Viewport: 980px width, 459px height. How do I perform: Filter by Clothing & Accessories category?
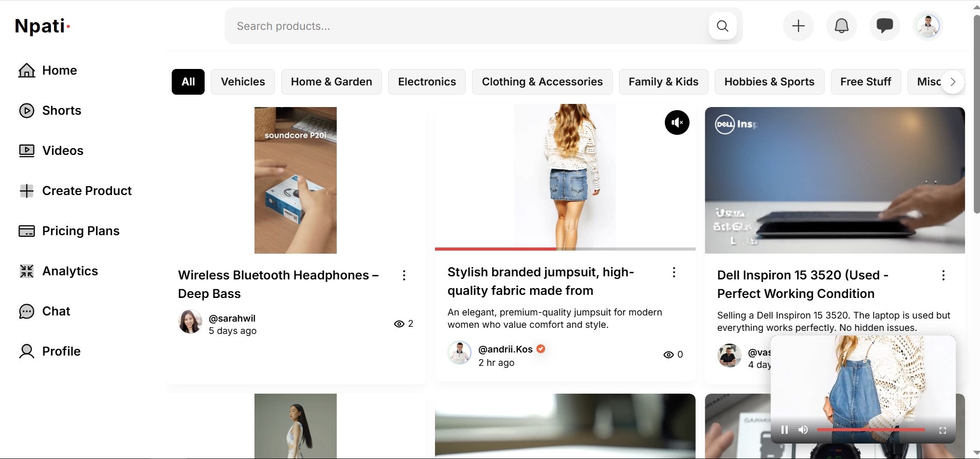pyautogui.click(x=542, y=82)
